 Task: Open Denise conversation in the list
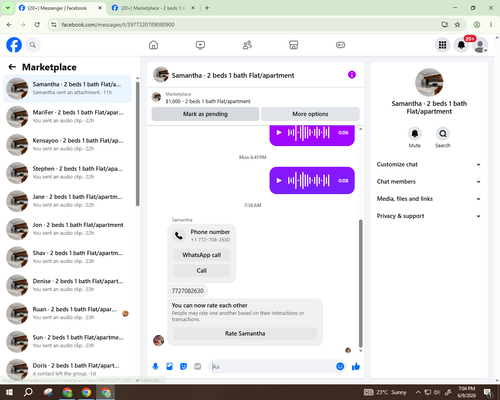pyautogui.click(x=67, y=285)
